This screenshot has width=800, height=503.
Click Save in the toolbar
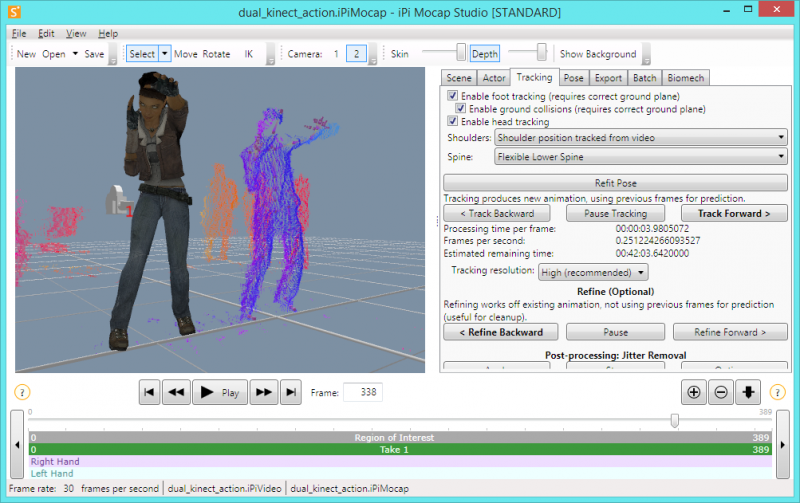click(x=94, y=54)
